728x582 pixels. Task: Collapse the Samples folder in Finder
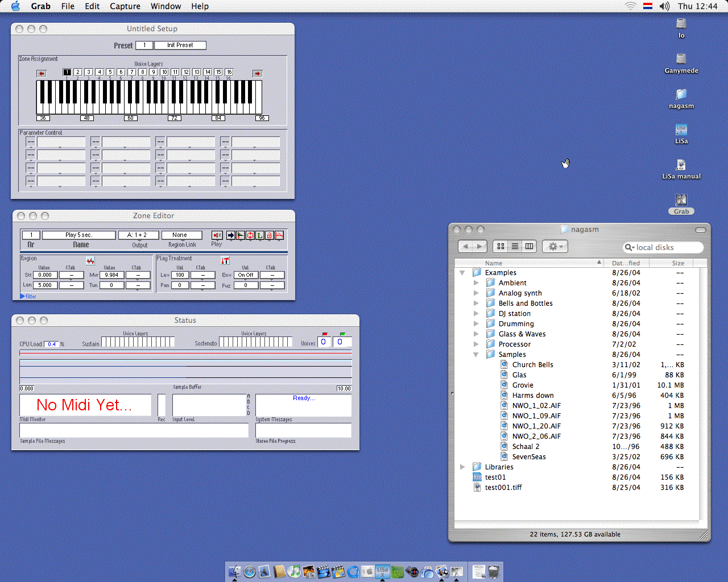click(476, 355)
